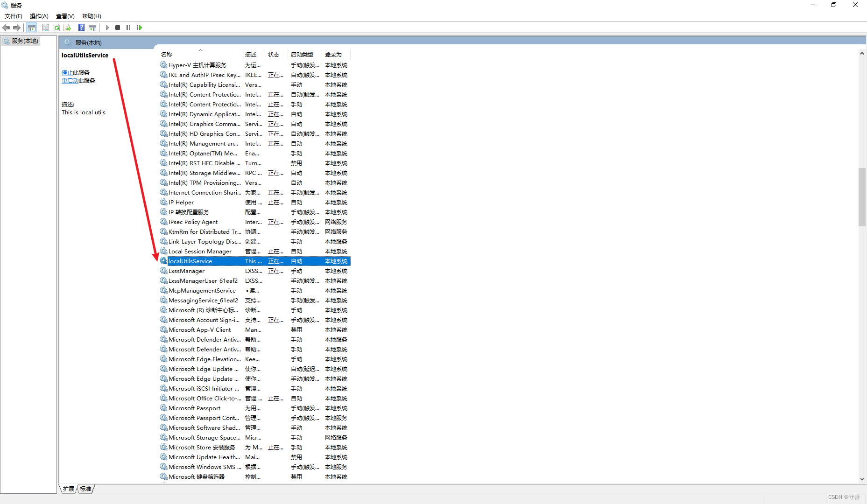Select the McpManagementService row

click(x=254, y=291)
